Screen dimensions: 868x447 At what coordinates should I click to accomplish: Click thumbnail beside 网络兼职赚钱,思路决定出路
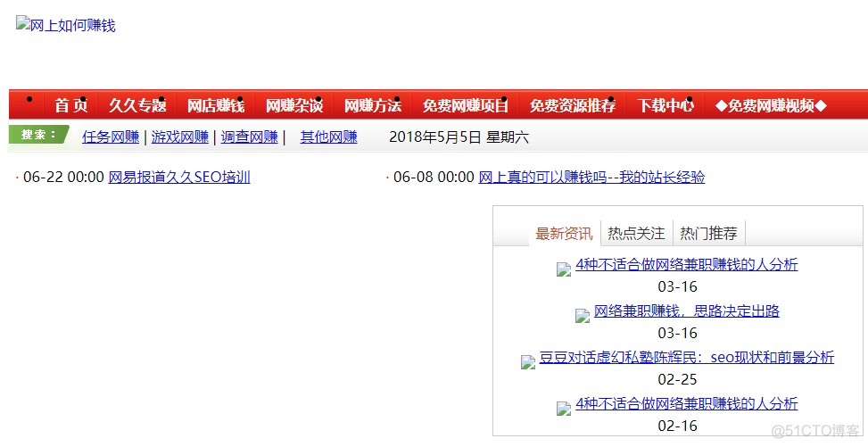[x=583, y=315]
